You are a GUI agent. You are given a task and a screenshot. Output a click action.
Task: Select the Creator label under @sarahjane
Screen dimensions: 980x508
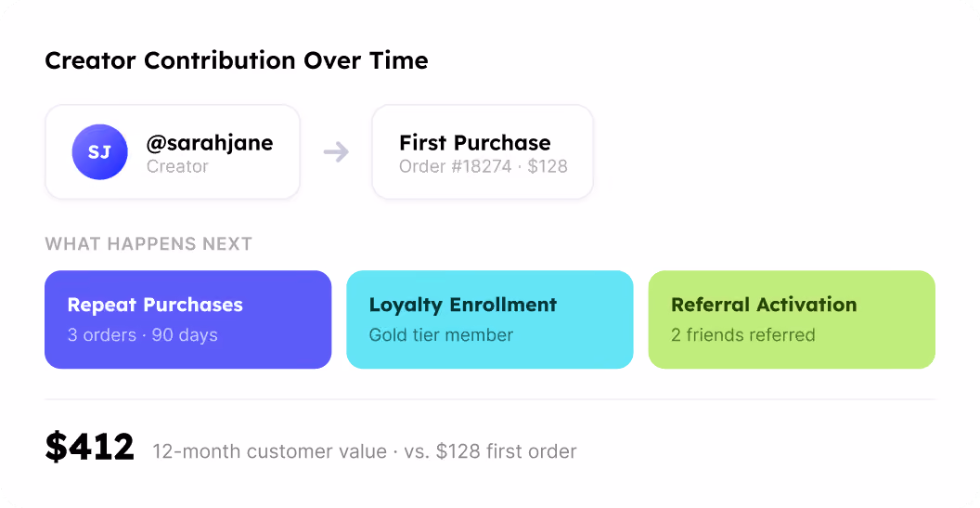pos(177,166)
